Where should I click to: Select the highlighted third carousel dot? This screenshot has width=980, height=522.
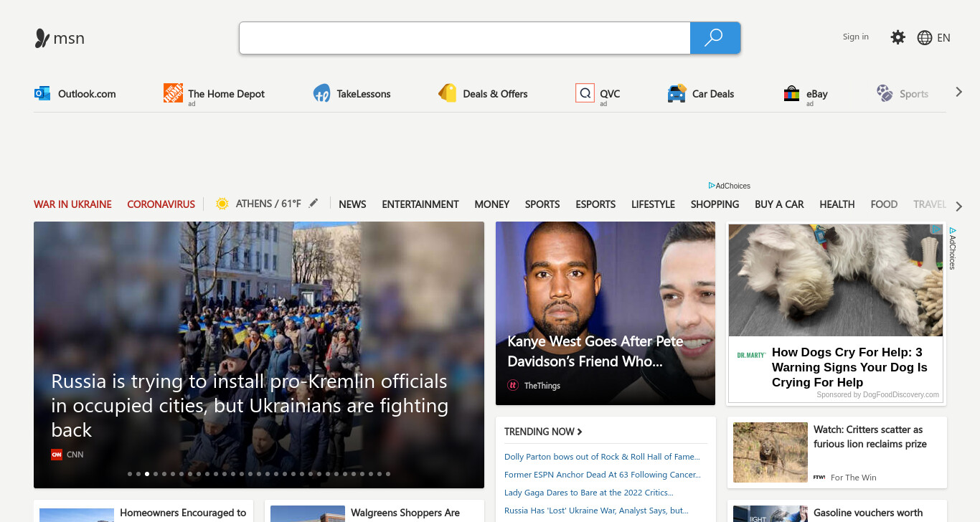coord(147,474)
